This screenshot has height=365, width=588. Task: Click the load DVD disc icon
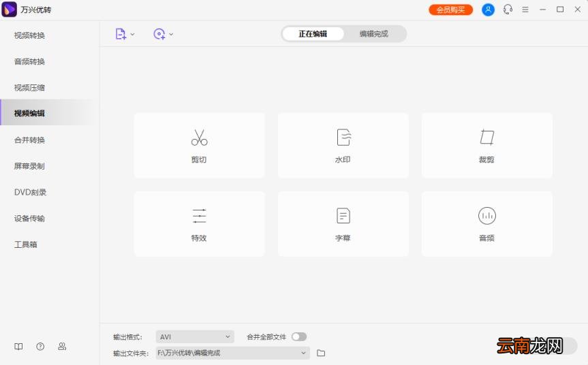pyautogui.click(x=159, y=34)
